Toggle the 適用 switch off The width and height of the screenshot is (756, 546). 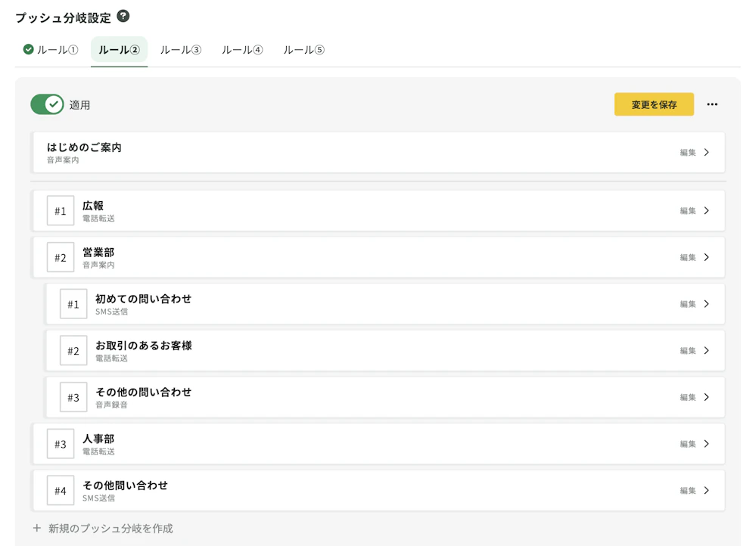pos(47,104)
